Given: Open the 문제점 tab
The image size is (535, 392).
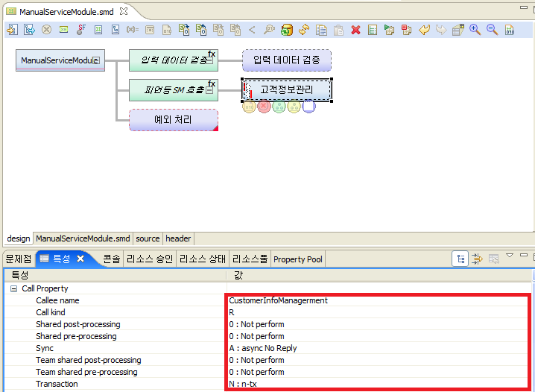Looking at the screenshot, I should pyautogui.click(x=19, y=259).
